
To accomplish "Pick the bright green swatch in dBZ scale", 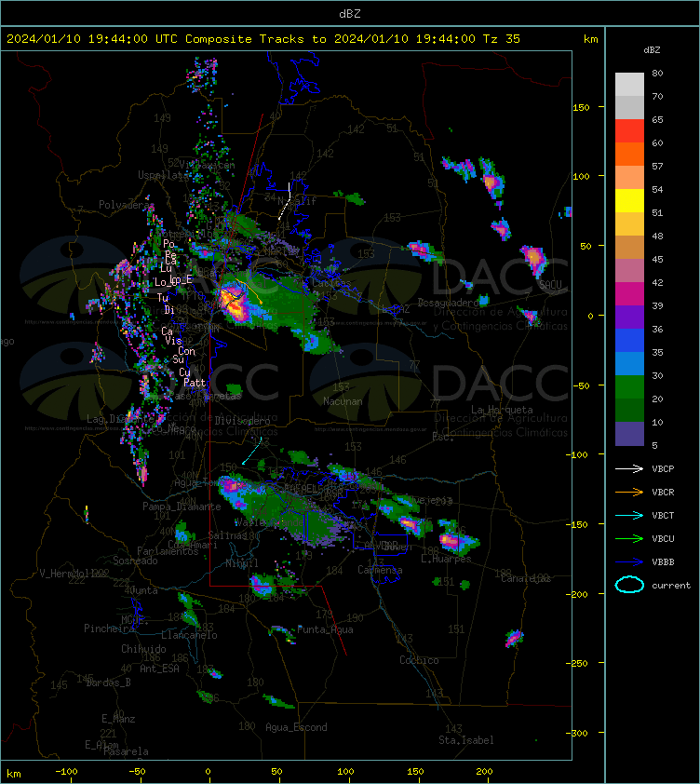I will (x=629, y=386).
